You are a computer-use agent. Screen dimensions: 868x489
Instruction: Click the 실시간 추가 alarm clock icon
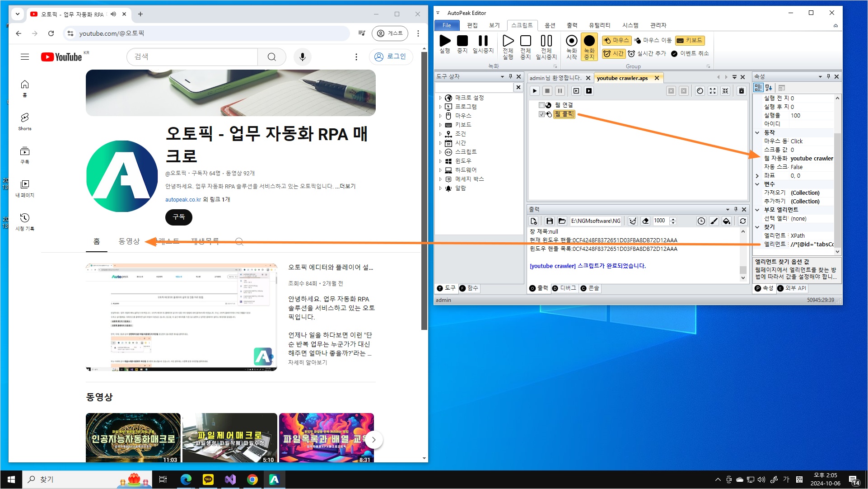(x=631, y=54)
